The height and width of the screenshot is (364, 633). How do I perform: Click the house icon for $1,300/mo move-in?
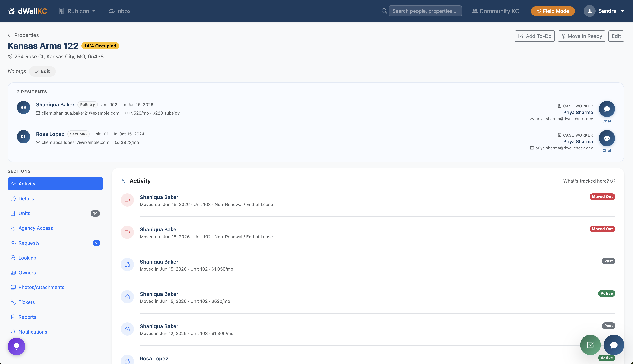[x=127, y=329]
